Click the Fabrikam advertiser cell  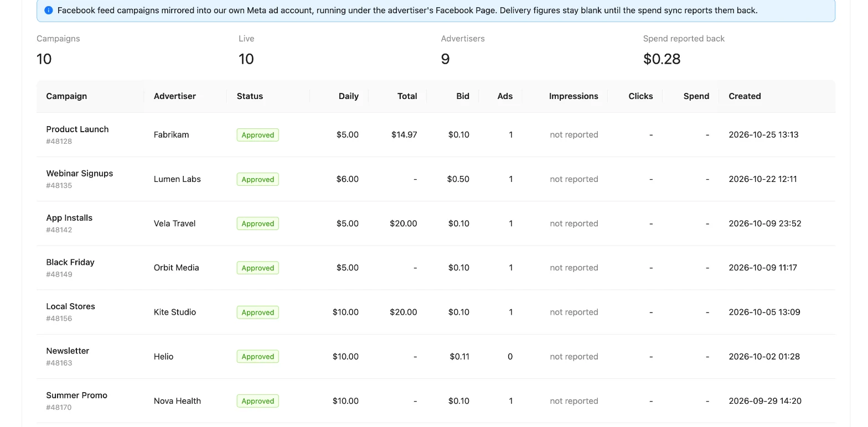click(172, 135)
